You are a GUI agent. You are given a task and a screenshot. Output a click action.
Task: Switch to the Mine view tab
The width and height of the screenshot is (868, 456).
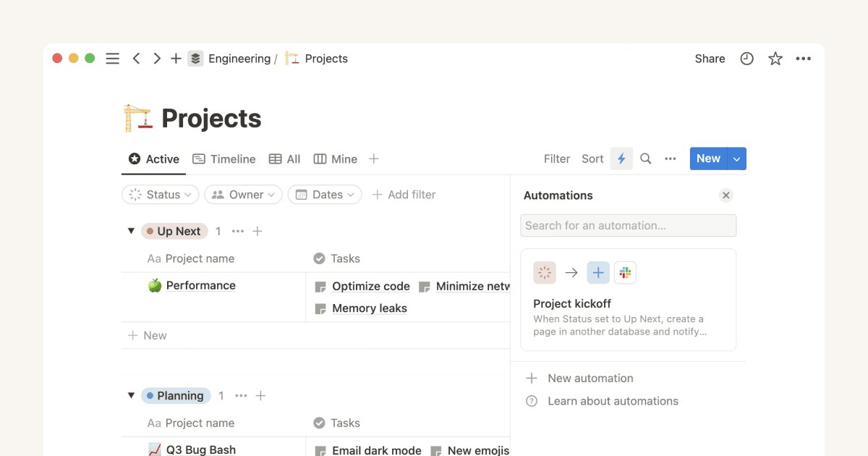335,159
